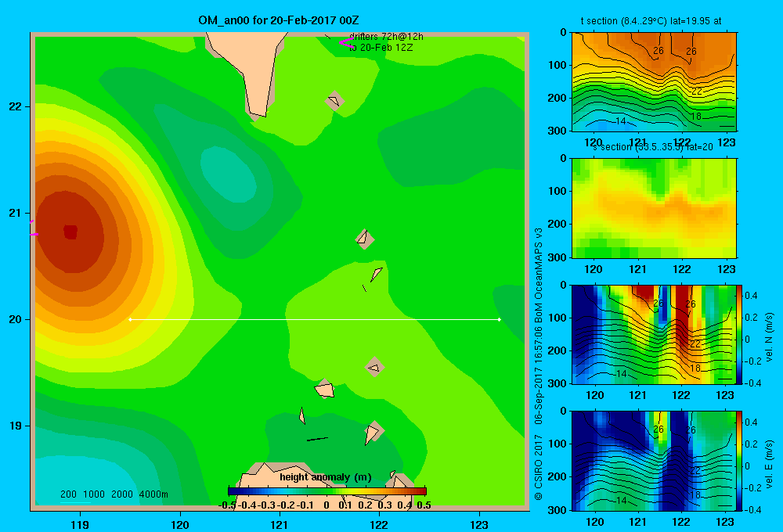783x532 pixels.
Task: Click the "300" depth tick of the salinity section
Action: pyautogui.click(x=557, y=257)
